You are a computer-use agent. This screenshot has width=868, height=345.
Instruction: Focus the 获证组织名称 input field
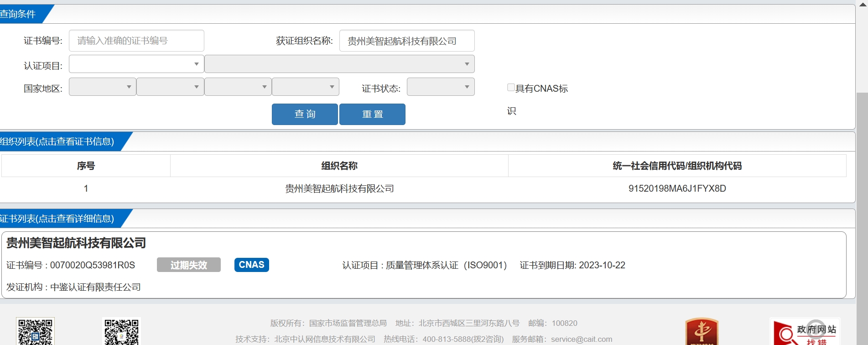pos(407,41)
